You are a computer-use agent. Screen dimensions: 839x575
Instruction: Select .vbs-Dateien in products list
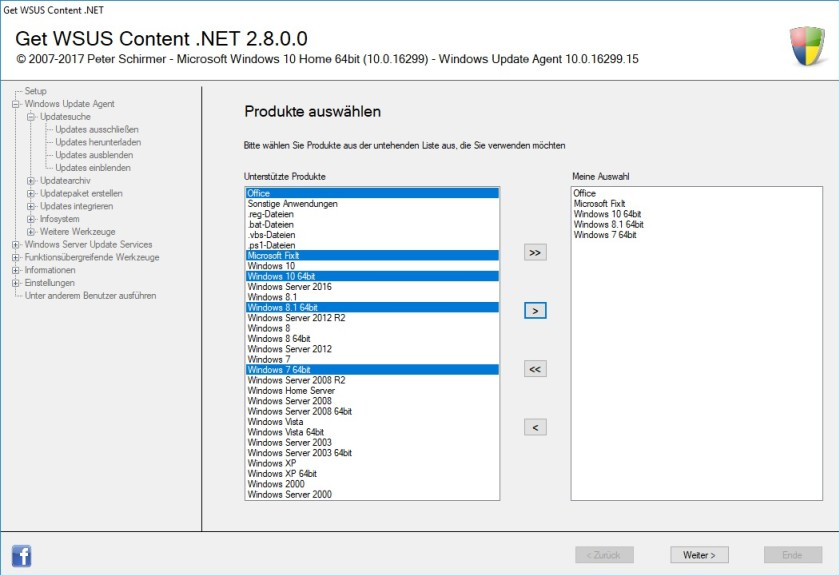372,235
